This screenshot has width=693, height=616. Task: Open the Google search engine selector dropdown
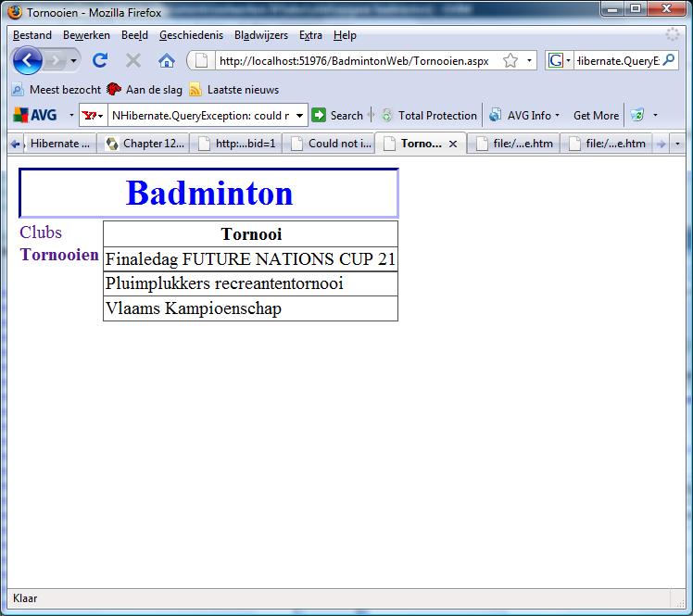pyautogui.click(x=559, y=61)
